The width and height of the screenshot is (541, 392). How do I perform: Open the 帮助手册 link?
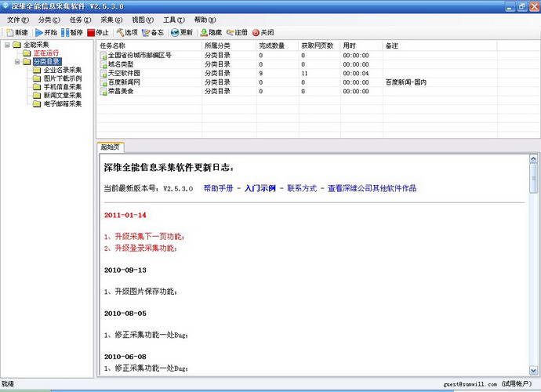point(219,188)
